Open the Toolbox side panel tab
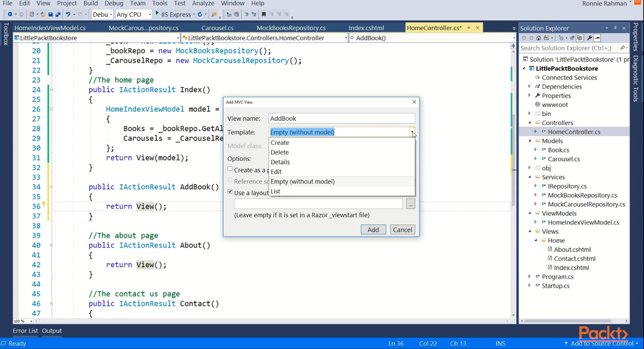644x349 pixels. pyautogui.click(x=5, y=34)
